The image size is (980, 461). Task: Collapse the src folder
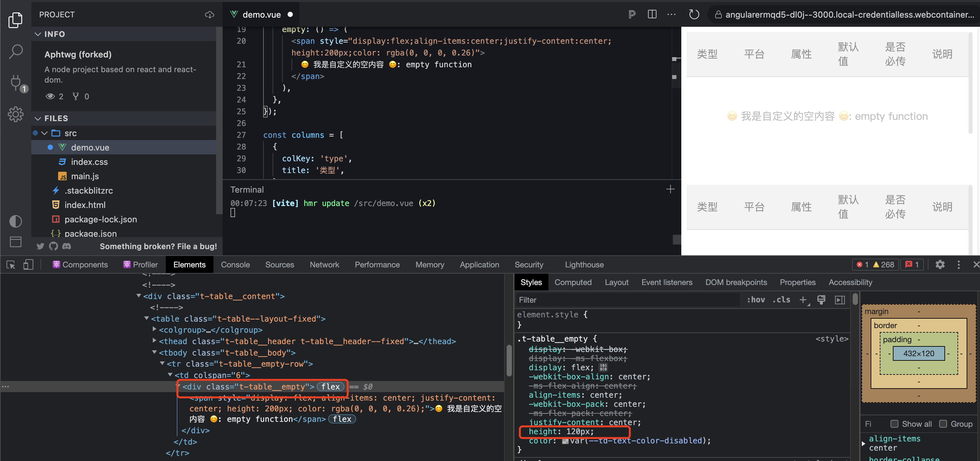coord(44,133)
